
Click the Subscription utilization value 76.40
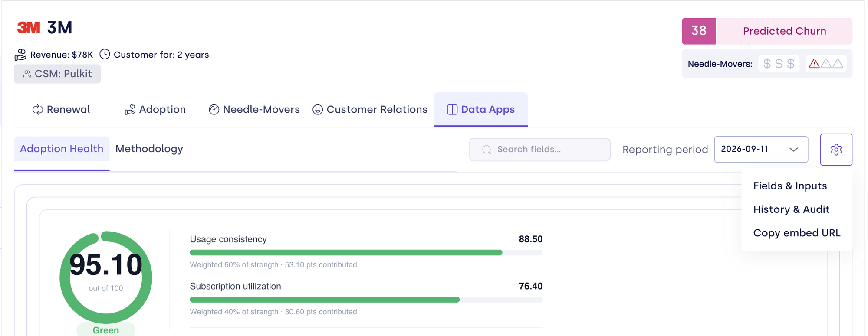pos(530,286)
